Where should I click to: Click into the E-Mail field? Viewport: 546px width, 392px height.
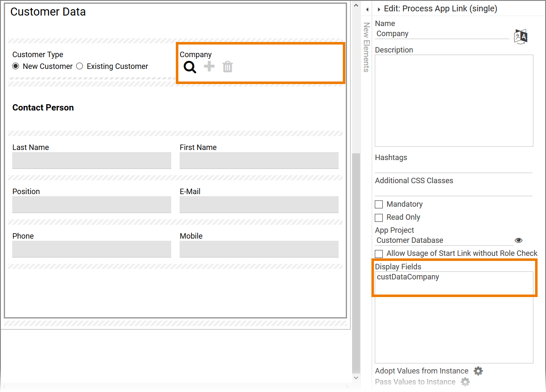click(259, 205)
